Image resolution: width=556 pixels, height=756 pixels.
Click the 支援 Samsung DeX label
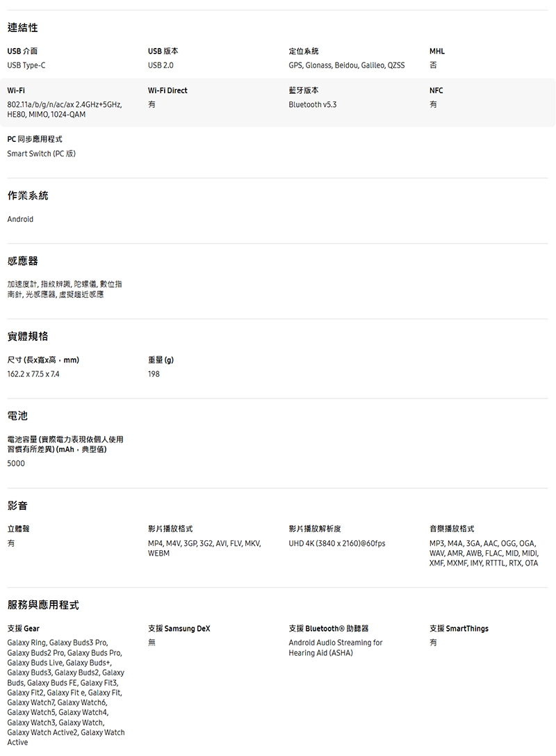pos(179,629)
